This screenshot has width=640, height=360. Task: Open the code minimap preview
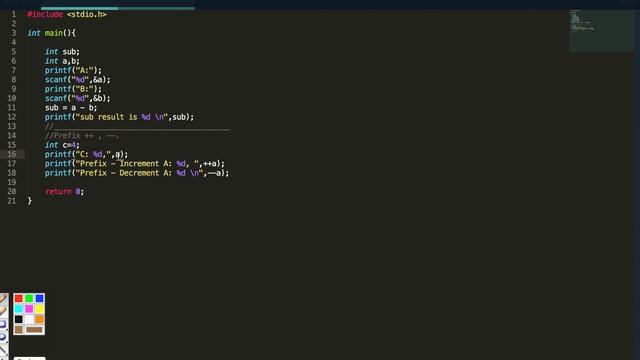coord(601,31)
